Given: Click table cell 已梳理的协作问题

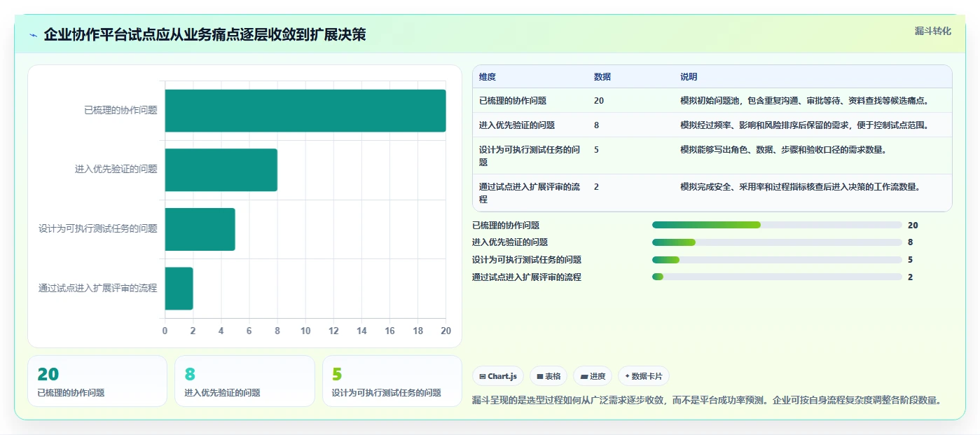Looking at the screenshot, I should coord(513,101).
